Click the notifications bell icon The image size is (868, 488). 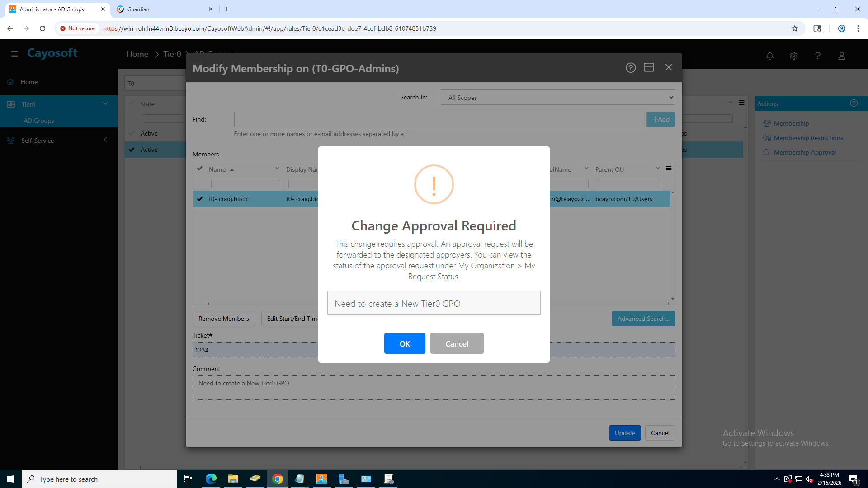(x=769, y=56)
